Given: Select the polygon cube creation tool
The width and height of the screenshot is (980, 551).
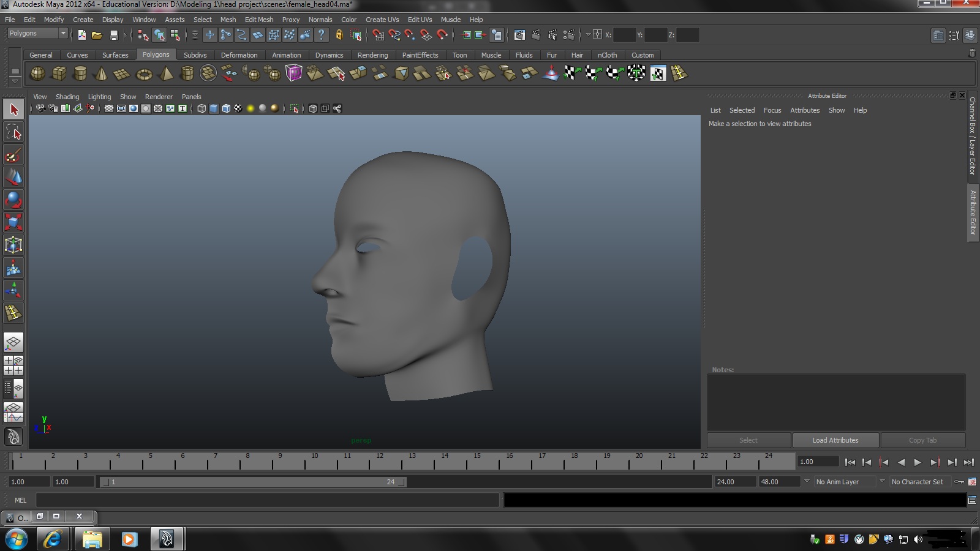Looking at the screenshot, I should coord(59,73).
